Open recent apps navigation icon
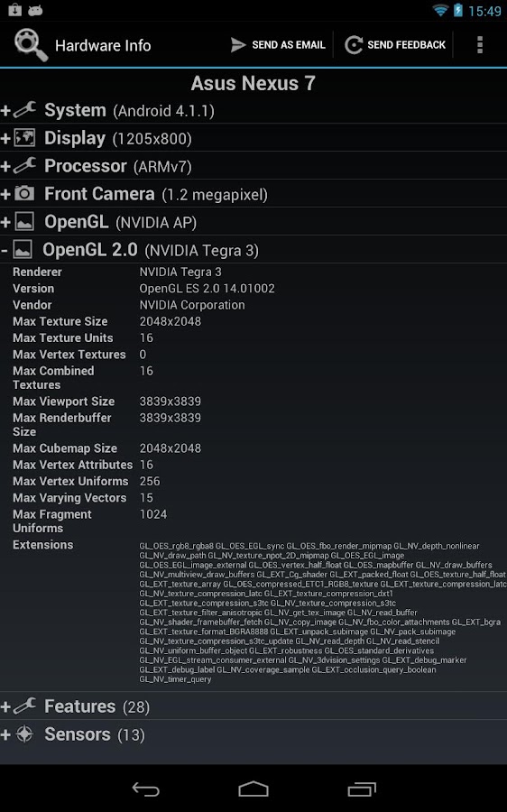 tap(362, 789)
